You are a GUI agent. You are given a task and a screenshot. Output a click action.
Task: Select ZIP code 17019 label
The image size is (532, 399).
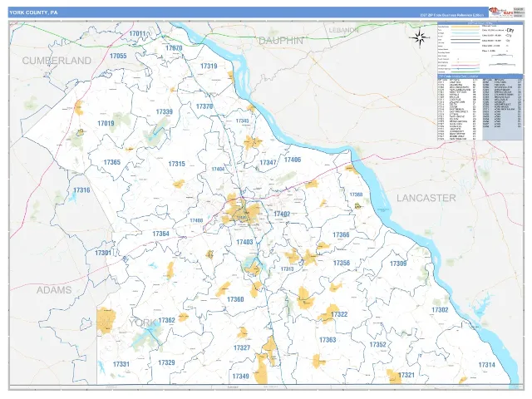[x=106, y=123]
